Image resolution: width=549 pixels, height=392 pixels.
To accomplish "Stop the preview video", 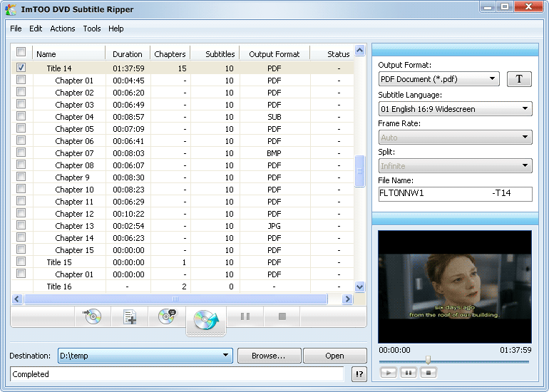I will tap(429, 373).
